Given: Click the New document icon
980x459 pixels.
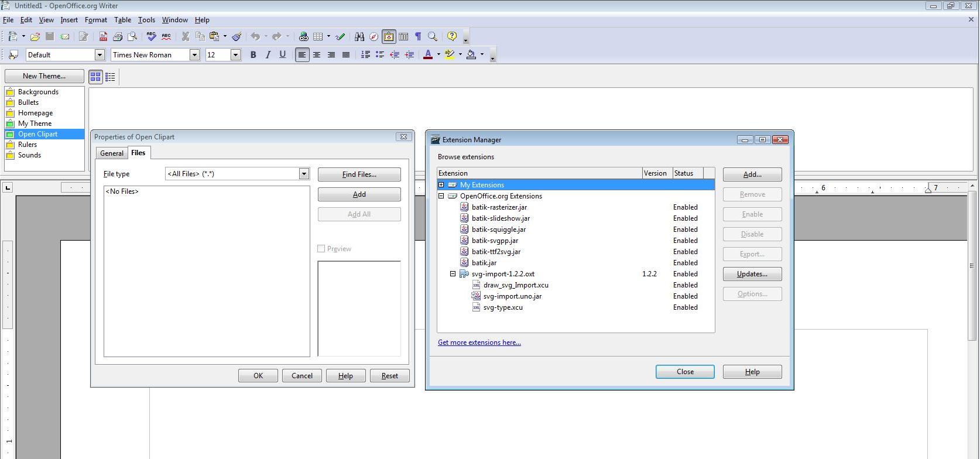Looking at the screenshot, I should click(x=12, y=36).
